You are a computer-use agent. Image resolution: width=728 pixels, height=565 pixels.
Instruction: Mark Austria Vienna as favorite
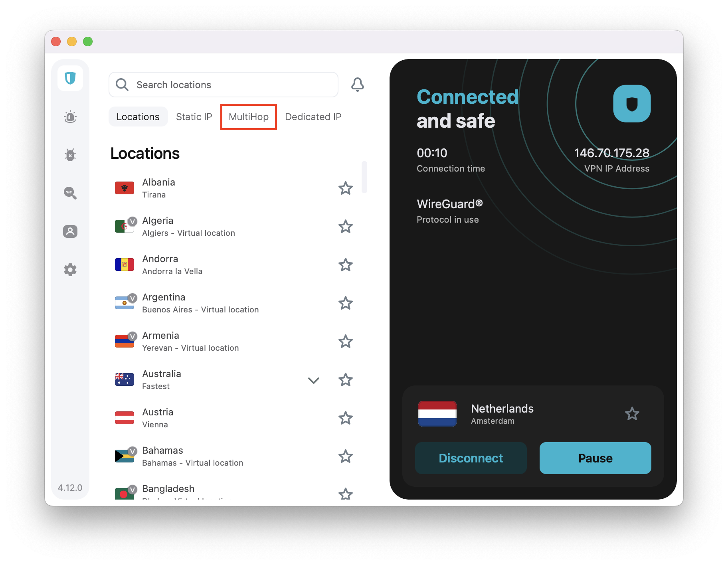(346, 418)
